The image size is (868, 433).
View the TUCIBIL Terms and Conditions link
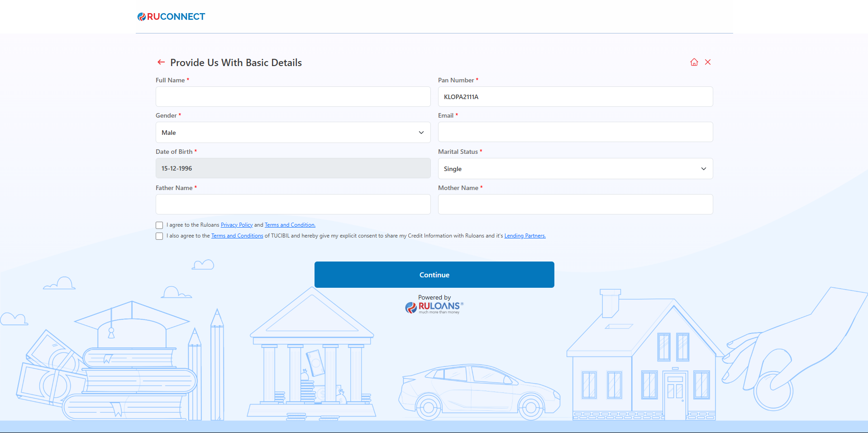pos(237,236)
